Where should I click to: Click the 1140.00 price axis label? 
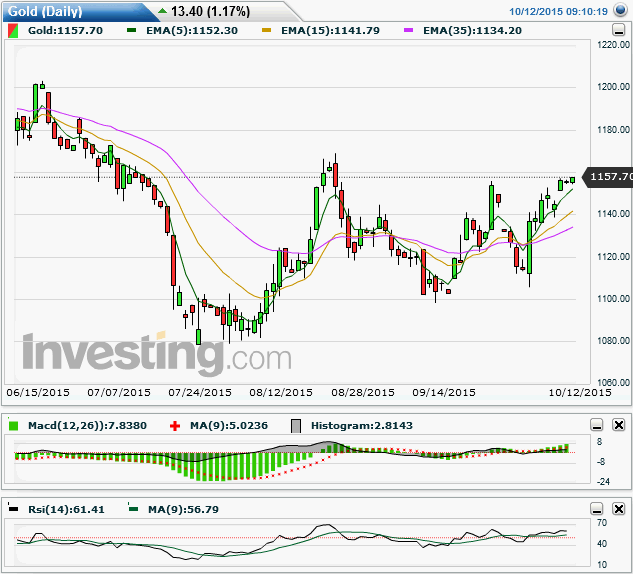613,214
